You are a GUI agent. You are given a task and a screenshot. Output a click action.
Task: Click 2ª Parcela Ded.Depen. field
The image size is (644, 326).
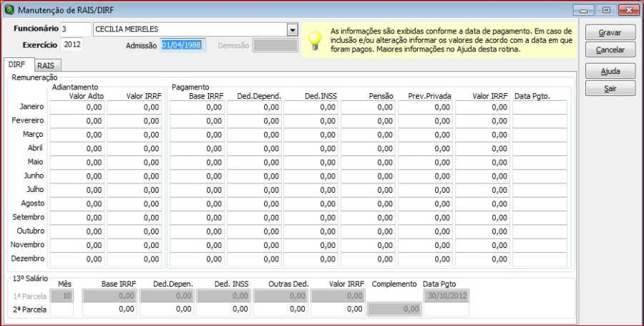(x=167, y=310)
